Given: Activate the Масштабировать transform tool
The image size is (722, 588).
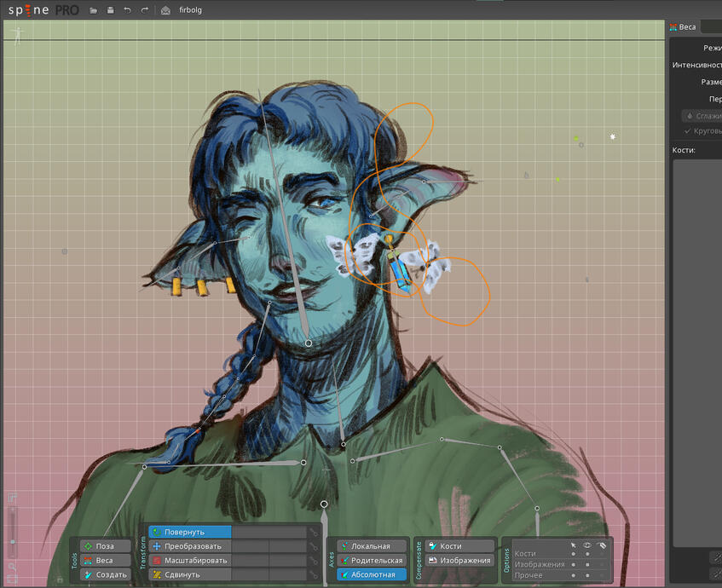Looking at the screenshot, I should coord(190,561).
